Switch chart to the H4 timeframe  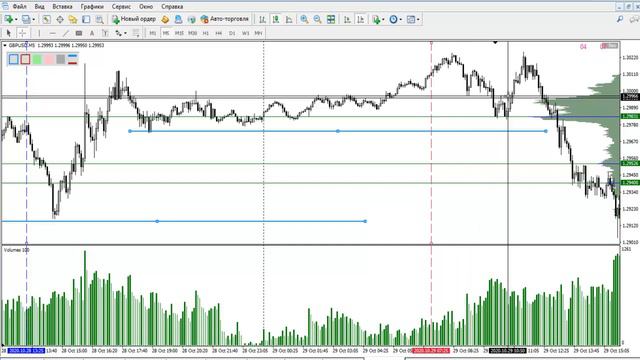point(219,33)
